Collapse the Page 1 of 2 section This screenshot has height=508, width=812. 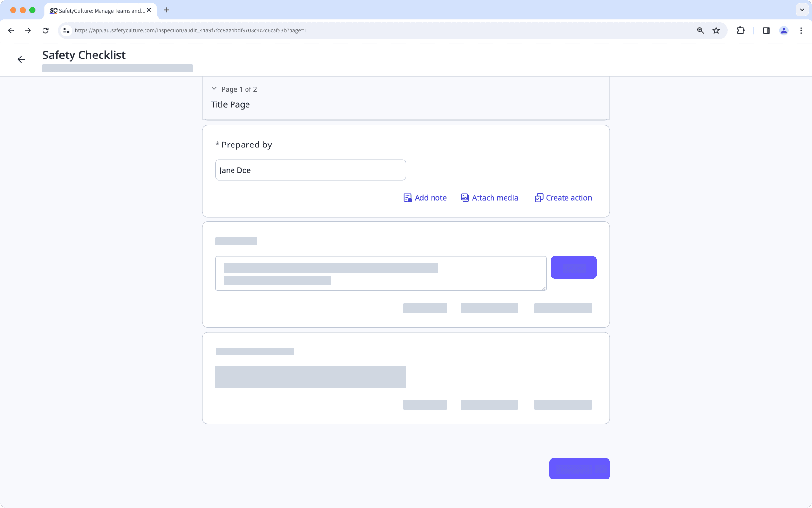click(x=214, y=89)
